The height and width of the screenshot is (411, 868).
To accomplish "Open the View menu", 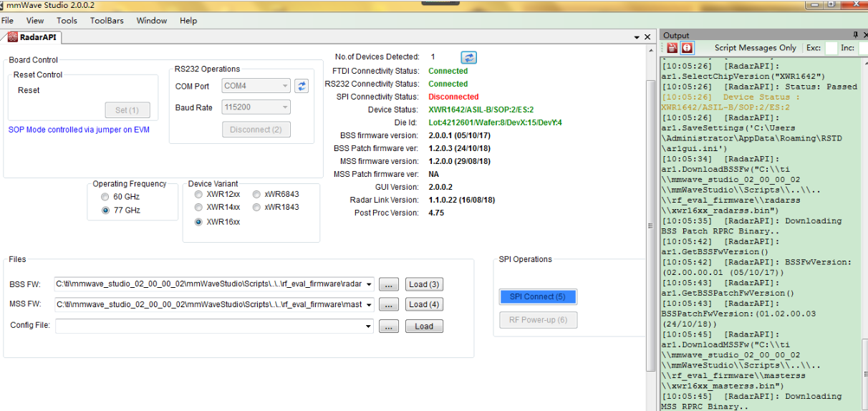I will click(x=35, y=21).
